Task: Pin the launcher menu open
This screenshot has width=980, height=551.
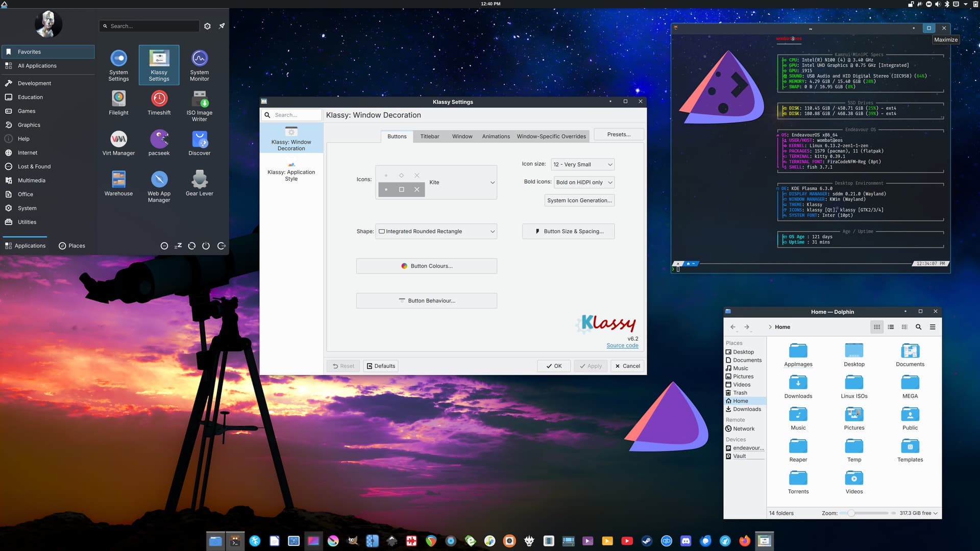Action: pyautogui.click(x=222, y=26)
